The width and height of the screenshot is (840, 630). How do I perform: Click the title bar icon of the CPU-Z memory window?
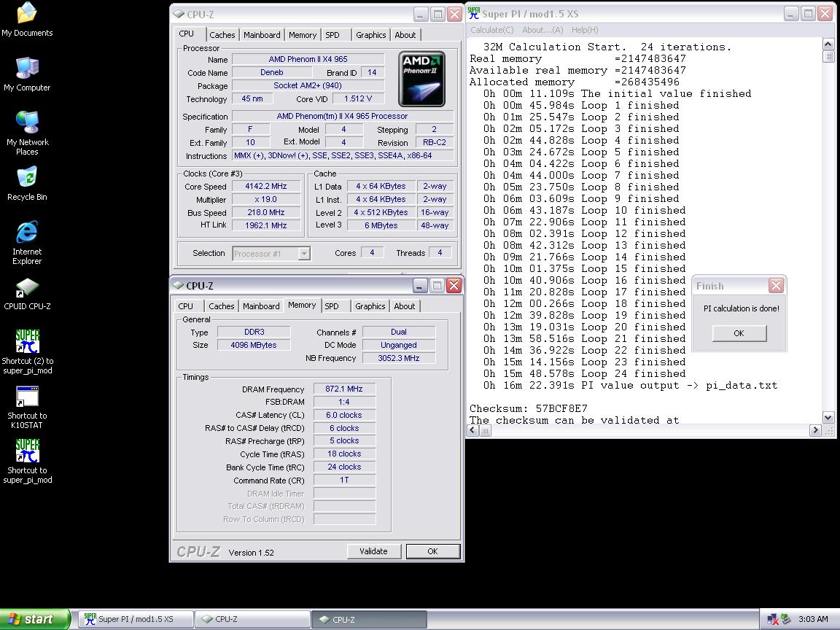point(178,286)
